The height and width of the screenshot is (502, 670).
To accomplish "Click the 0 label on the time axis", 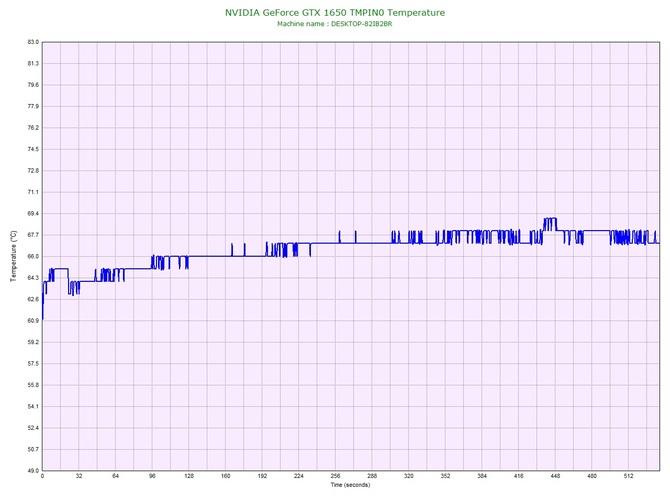I will pos(42,476).
